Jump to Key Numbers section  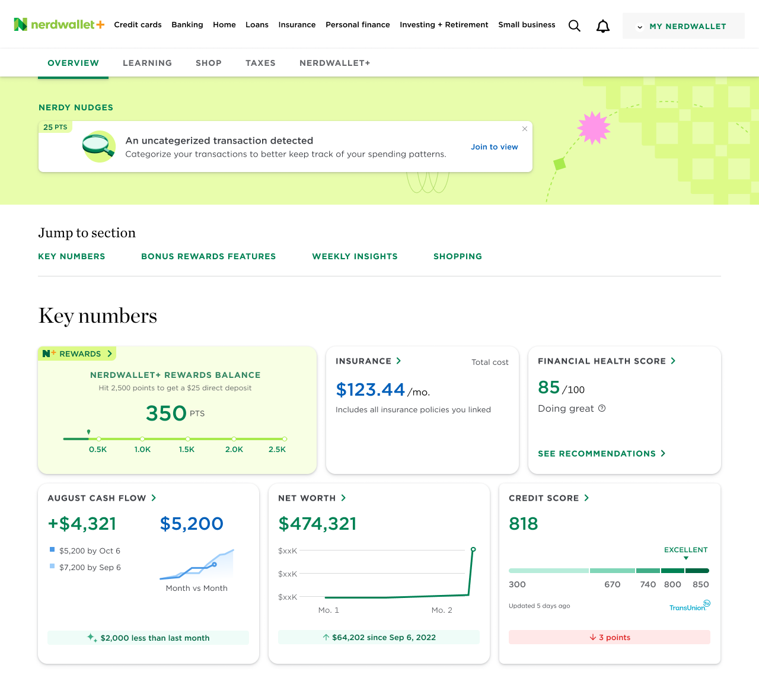72,256
